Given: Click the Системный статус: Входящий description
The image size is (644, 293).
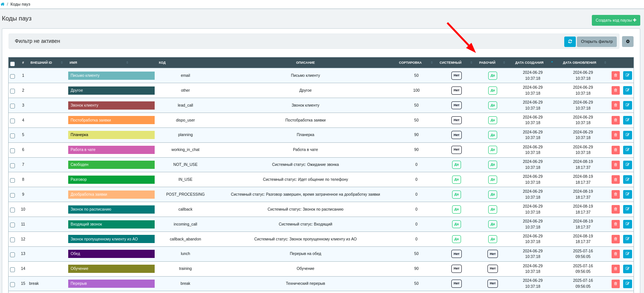Looking at the screenshot, I should [x=305, y=224].
